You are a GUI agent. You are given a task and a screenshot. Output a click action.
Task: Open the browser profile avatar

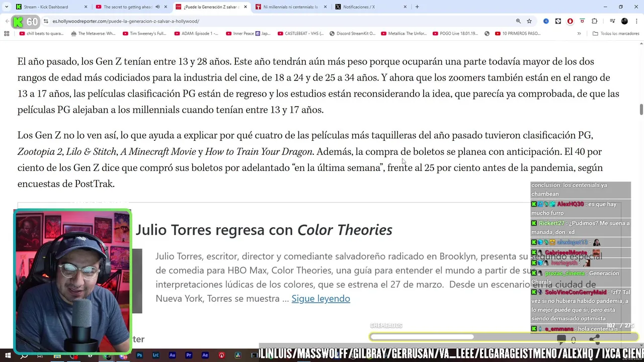(624, 21)
